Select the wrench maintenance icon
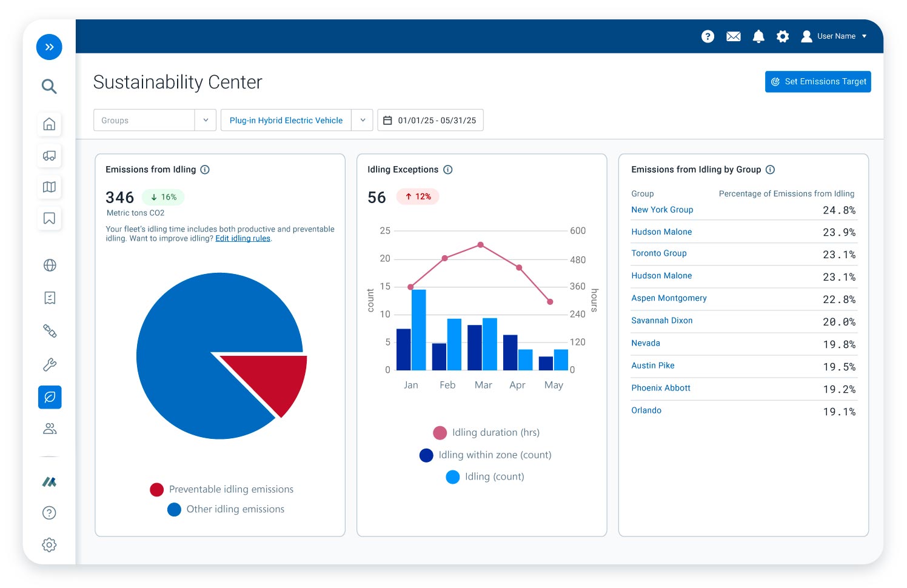This screenshot has width=907, height=588. [x=49, y=364]
